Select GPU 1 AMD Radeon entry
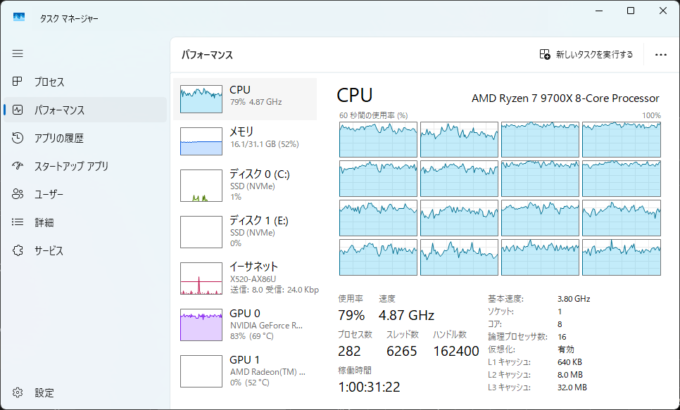Screen dimensions: 680x410 [x=245, y=369]
